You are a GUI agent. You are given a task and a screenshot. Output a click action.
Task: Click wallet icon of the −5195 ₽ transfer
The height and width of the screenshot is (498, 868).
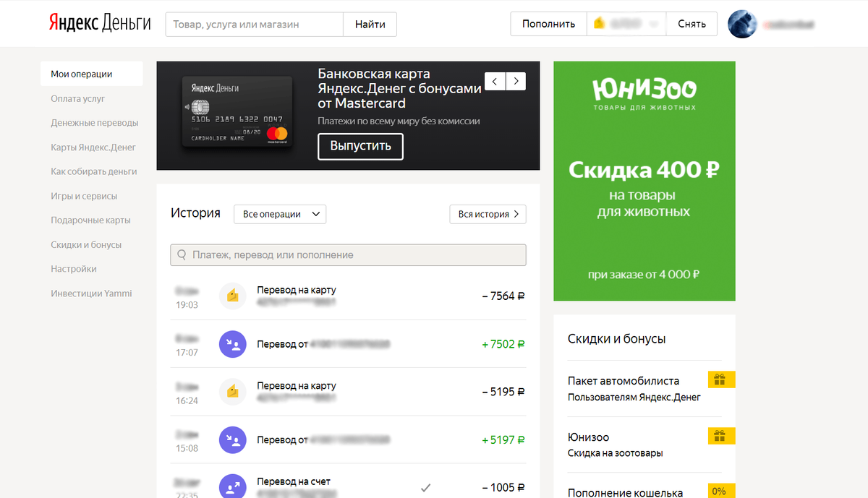pyautogui.click(x=233, y=392)
